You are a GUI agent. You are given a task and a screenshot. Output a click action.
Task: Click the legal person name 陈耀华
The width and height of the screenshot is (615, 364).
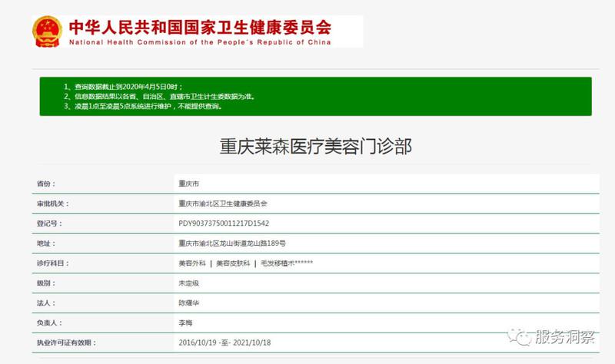click(x=188, y=303)
